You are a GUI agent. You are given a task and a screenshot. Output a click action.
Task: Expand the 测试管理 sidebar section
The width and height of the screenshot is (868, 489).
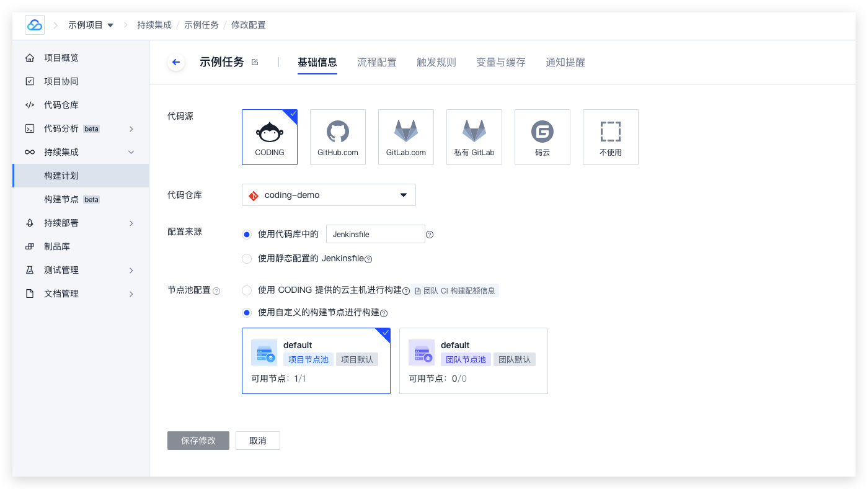131,270
